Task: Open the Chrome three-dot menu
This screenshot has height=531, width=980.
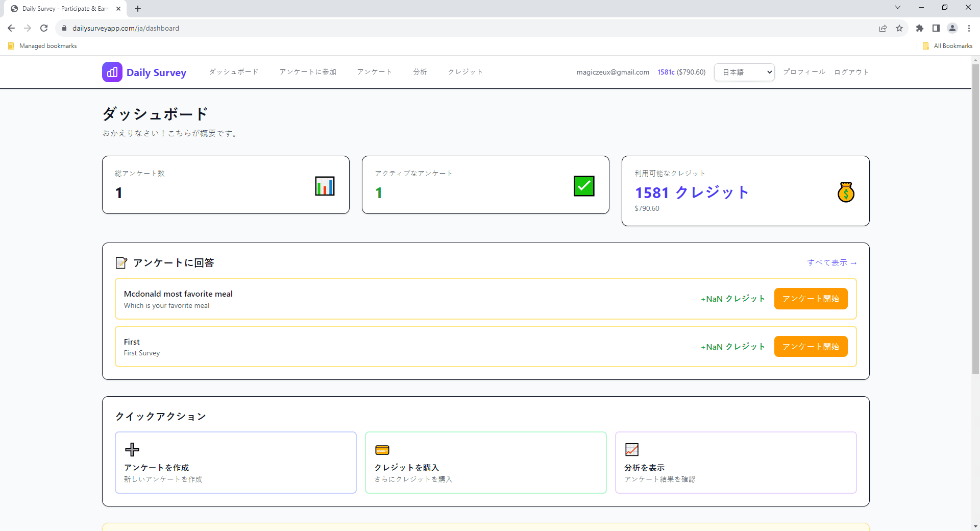Action: pyautogui.click(x=969, y=28)
